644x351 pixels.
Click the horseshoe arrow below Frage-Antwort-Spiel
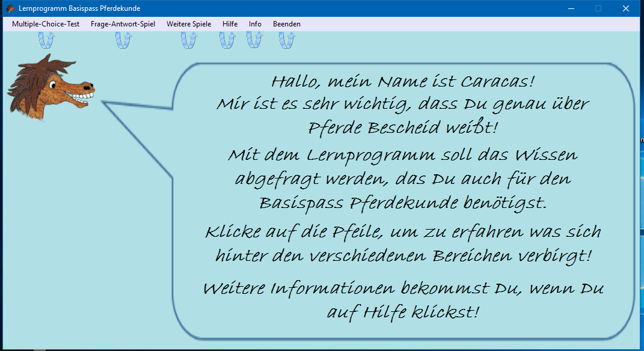tap(123, 38)
